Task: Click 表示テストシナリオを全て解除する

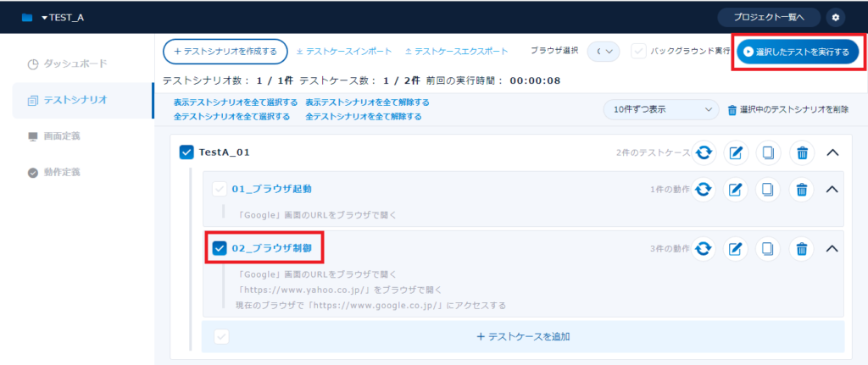Action: coord(367,102)
